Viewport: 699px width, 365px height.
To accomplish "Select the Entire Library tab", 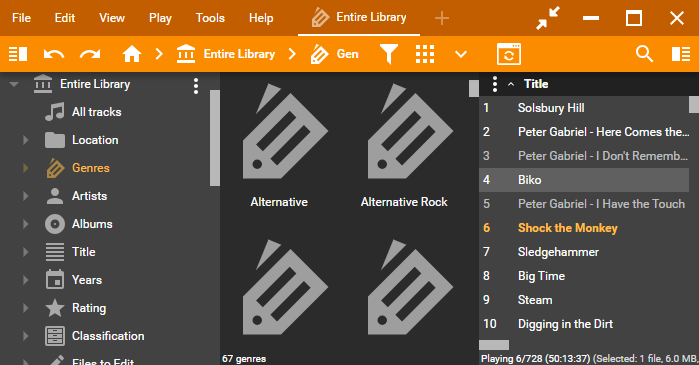I will tap(359, 18).
